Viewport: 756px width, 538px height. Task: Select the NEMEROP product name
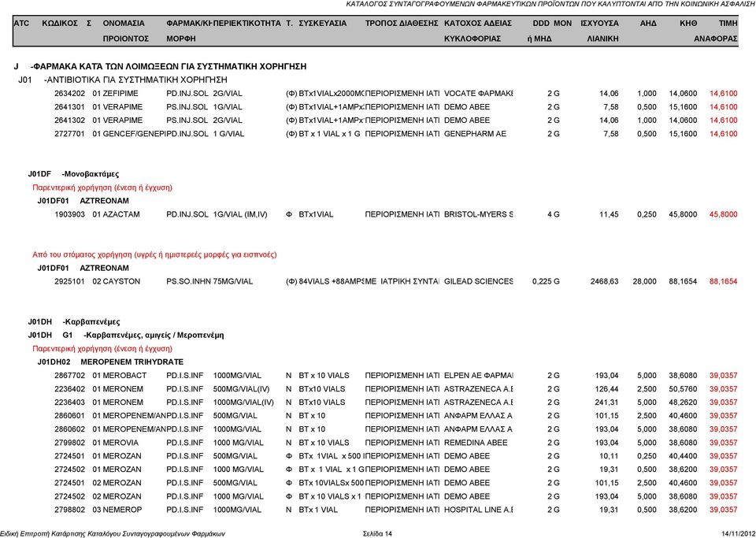pyautogui.click(x=123, y=510)
